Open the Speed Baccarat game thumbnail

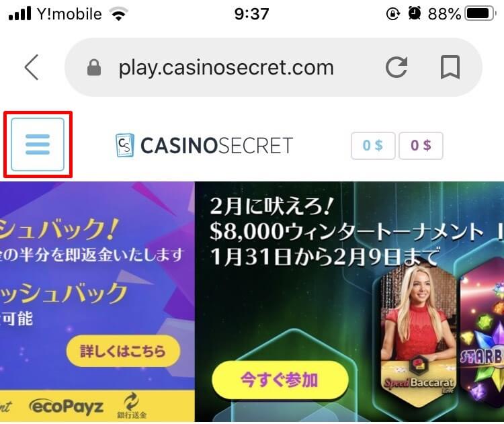418,335
